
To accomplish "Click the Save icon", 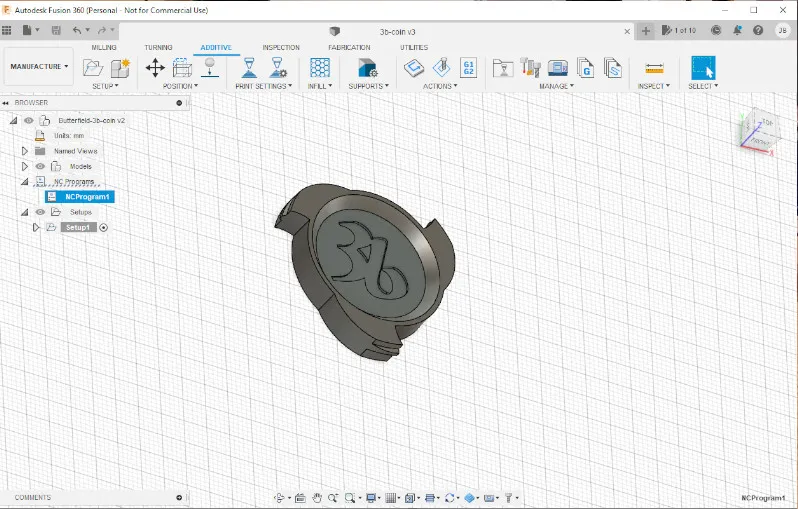I will [x=56, y=31].
